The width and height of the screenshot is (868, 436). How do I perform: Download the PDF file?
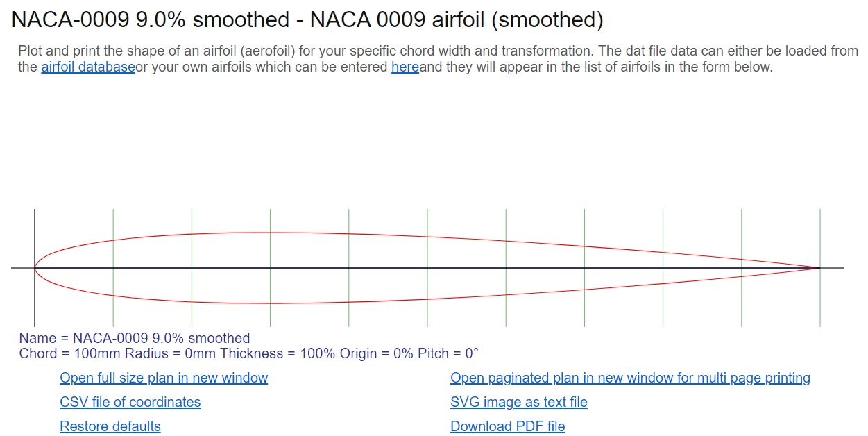(507, 426)
